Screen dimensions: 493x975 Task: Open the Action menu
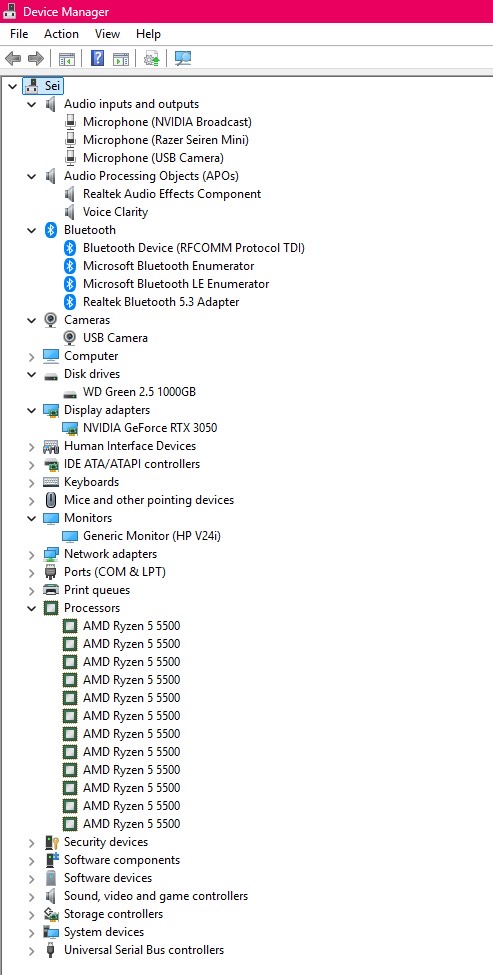(x=61, y=34)
